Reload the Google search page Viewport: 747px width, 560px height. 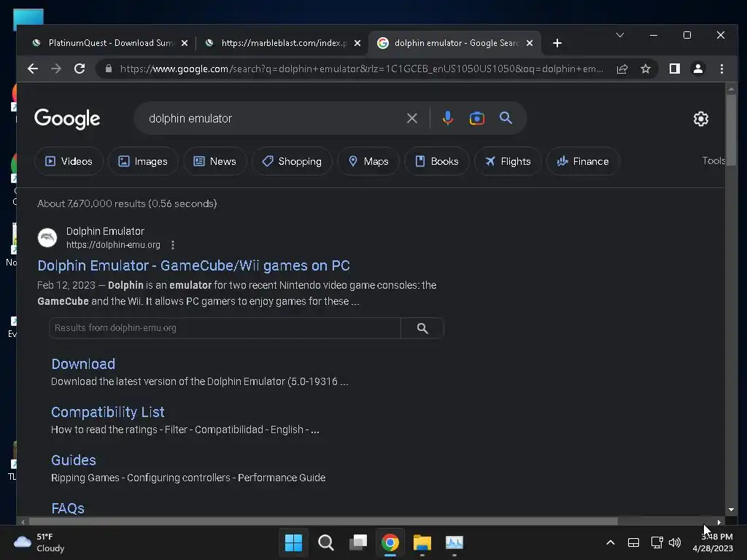coord(80,69)
